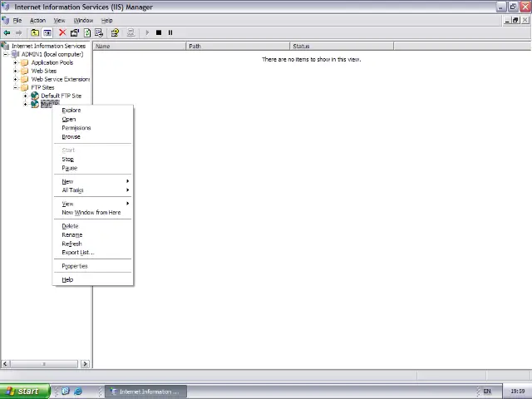Click the Application Pools folder icon
This screenshot has width=532, height=399.
pyautogui.click(x=24, y=63)
